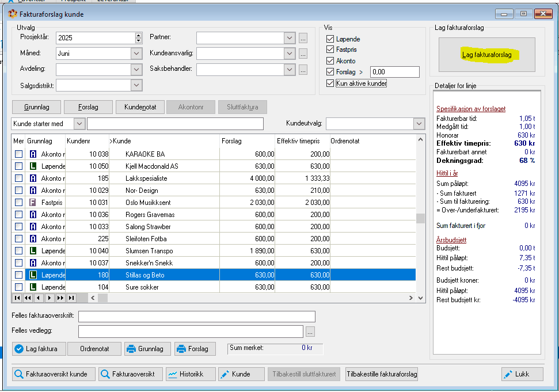Mark the Nor- Design row checkbox
559x392 pixels.
point(18,191)
